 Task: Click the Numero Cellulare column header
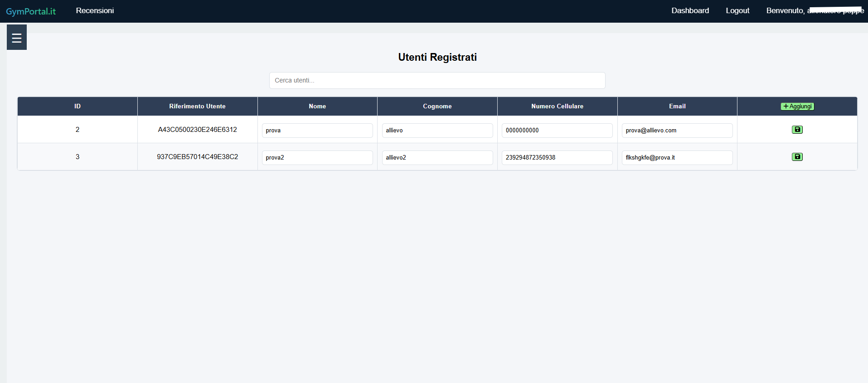pos(557,106)
